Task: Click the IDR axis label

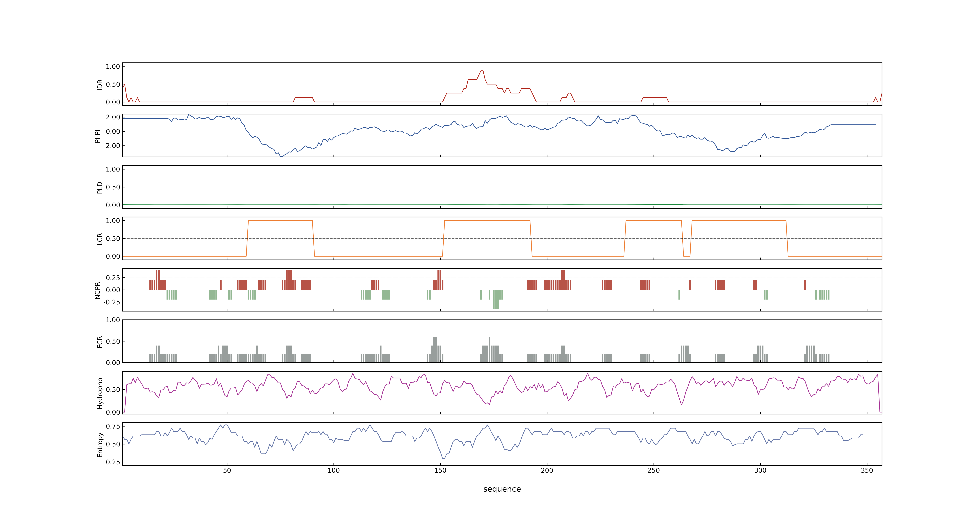Action: click(100, 85)
